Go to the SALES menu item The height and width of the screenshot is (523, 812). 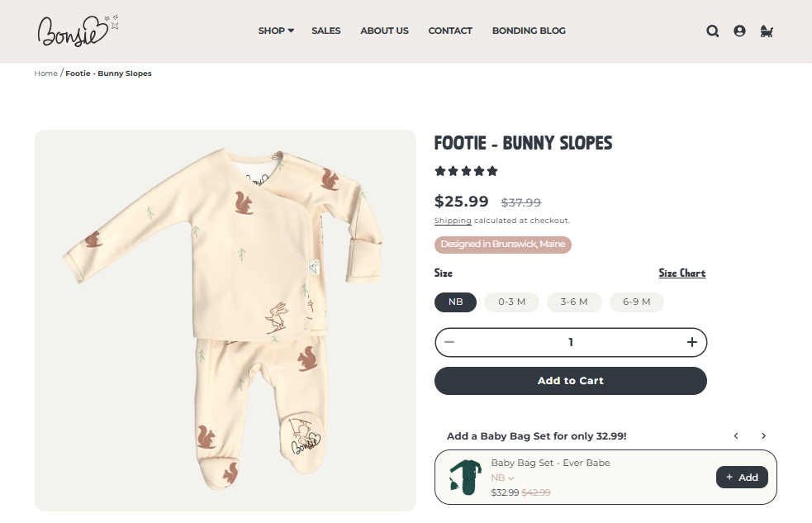point(325,31)
